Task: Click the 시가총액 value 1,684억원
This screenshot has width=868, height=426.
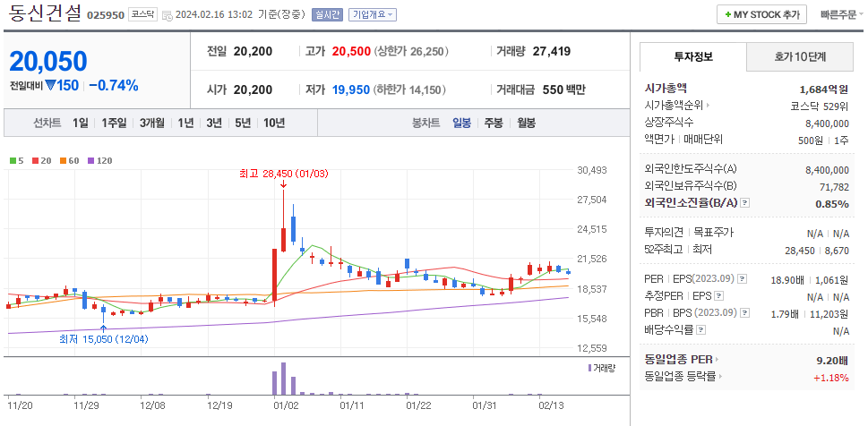Action: [824, 89]
